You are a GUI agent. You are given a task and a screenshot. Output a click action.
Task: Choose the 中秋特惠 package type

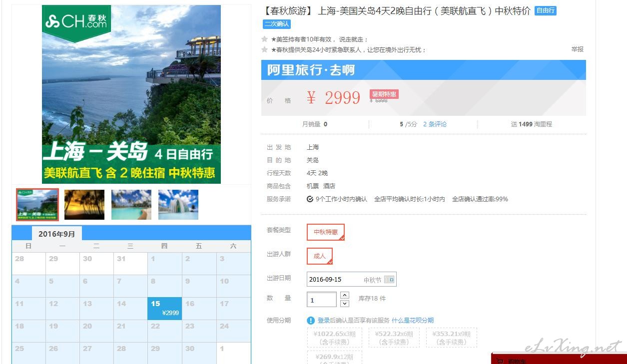pyautogui.click(x=326, y=232)
